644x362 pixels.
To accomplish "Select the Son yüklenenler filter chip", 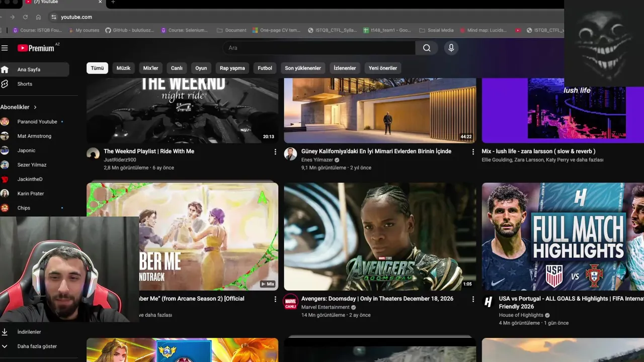I will 303,68.
